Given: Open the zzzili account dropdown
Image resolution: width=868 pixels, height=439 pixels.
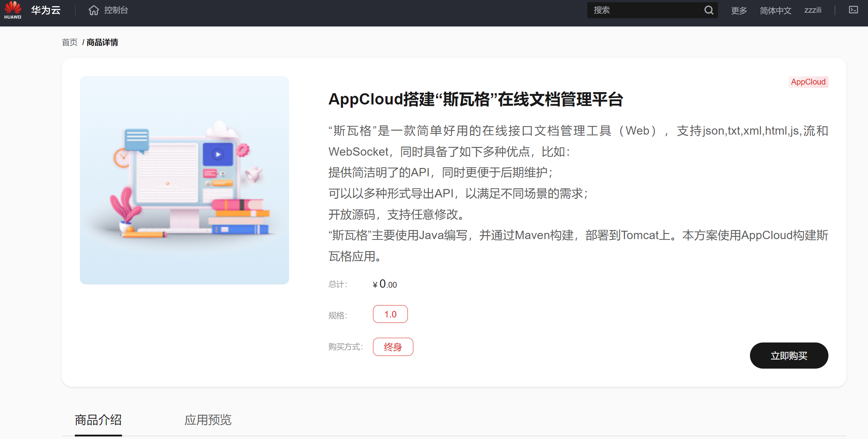Looking at the screenshot, I should pyautogui.click(x=814, y=10).
